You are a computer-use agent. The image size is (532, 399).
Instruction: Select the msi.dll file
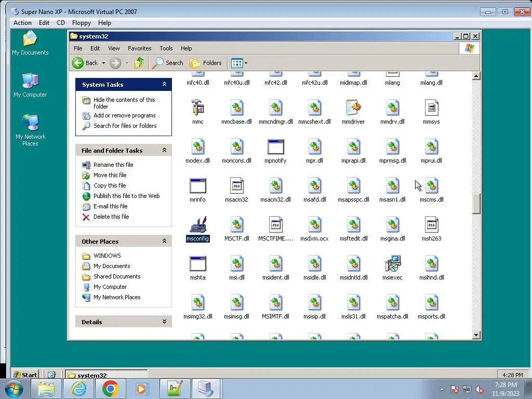(236, 263)
